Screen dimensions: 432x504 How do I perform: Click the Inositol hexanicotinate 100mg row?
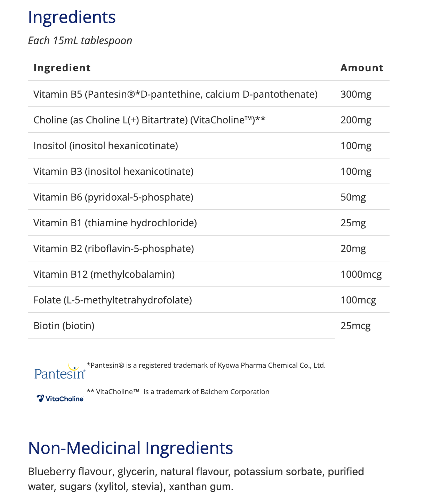point(209,146)
